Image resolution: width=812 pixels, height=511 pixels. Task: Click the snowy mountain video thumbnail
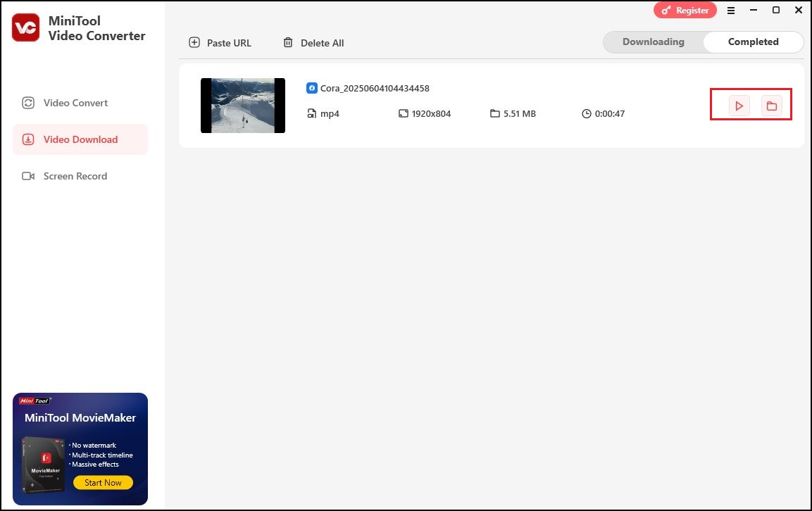243,106
